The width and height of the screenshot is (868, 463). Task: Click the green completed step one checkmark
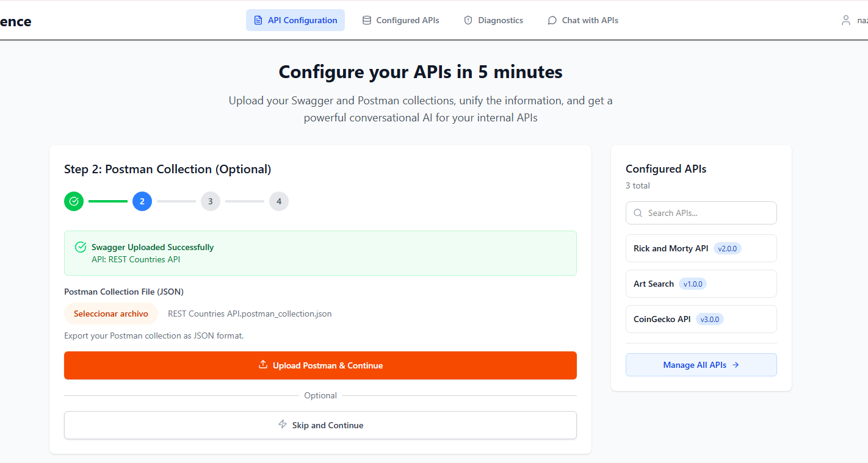pos(74,201)
